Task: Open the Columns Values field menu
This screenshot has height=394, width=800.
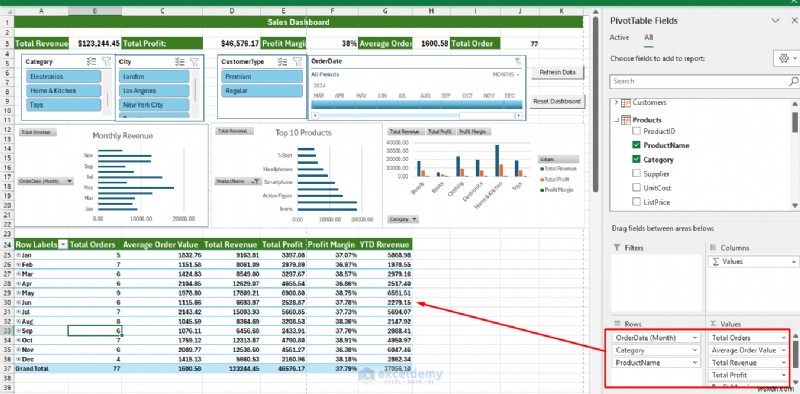Action: tap(793, 262)
